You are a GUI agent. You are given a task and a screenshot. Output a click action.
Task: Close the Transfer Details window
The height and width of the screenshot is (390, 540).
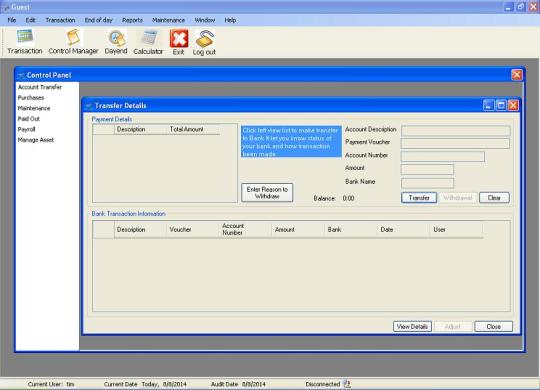513,105
